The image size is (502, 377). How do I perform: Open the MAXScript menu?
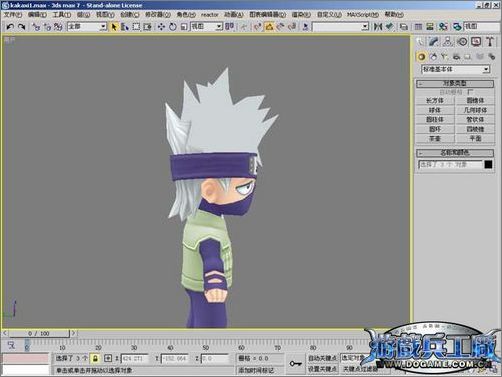click(363, 15)
